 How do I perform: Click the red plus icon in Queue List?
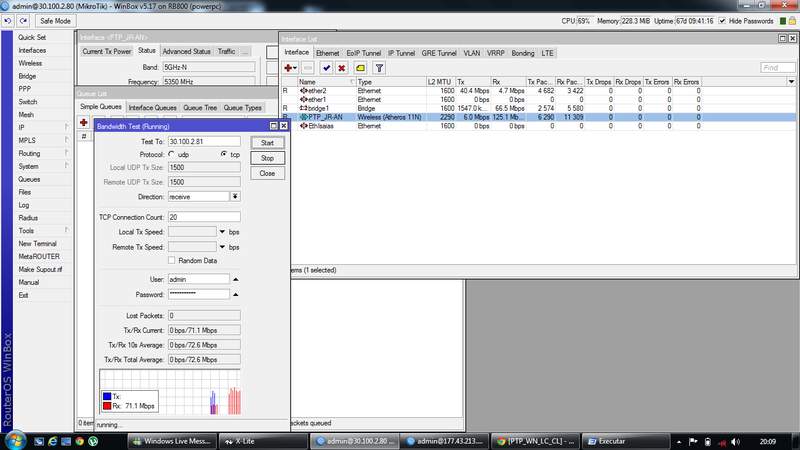point(85,122)
